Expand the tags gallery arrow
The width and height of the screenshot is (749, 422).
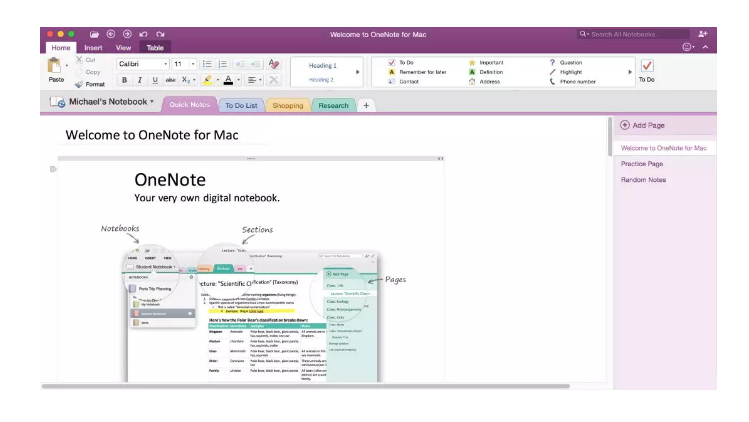click(630, 72)
